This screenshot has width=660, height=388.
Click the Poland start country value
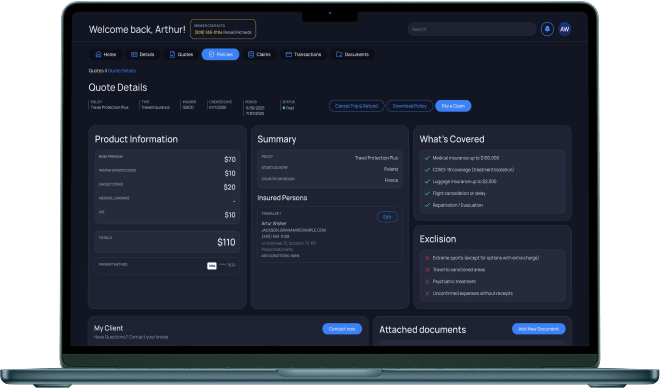391,169
